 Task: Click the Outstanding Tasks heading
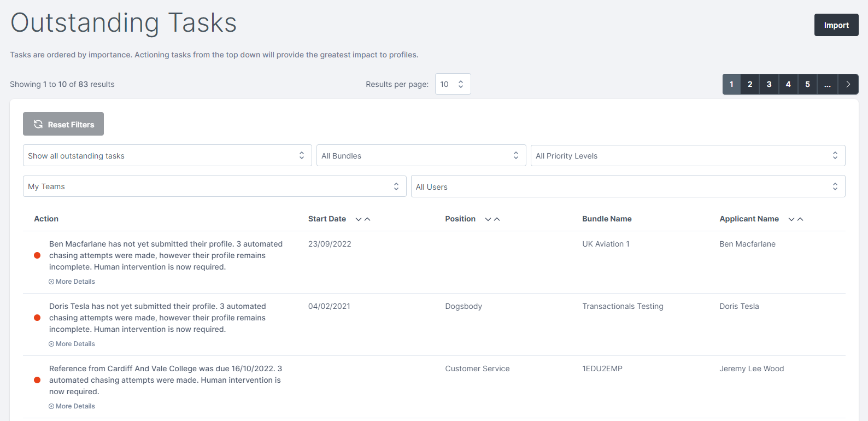point(124,23)
